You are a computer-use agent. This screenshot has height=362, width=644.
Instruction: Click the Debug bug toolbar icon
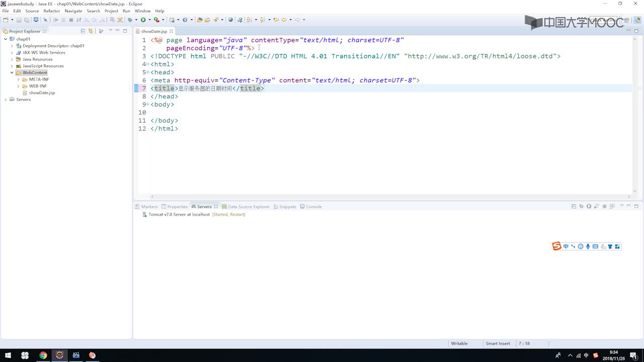(130, 20)
